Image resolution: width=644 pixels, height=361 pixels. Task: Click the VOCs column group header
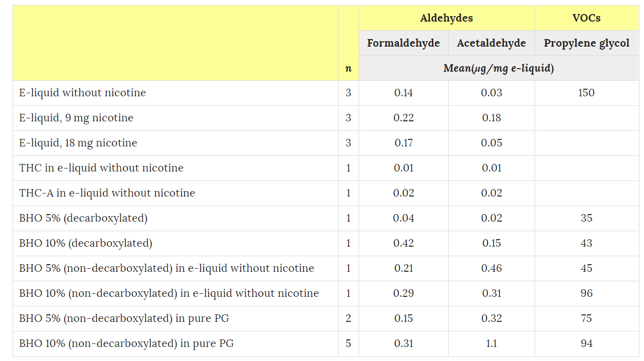[x=586, y=18]
